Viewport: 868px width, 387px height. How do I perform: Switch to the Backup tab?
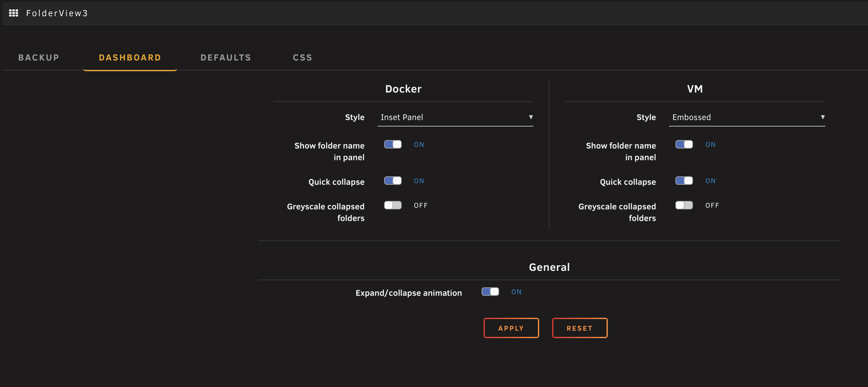[x=39, y=58]
